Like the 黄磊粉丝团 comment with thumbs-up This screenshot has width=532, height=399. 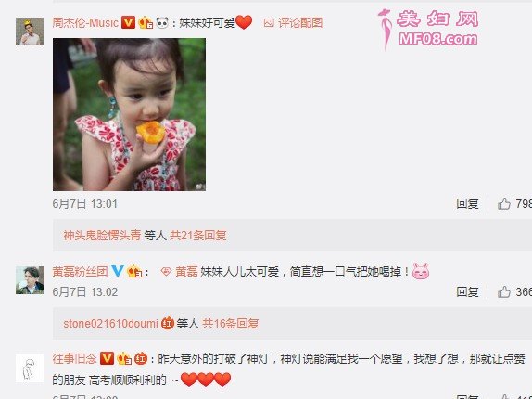tap(504, 291)
